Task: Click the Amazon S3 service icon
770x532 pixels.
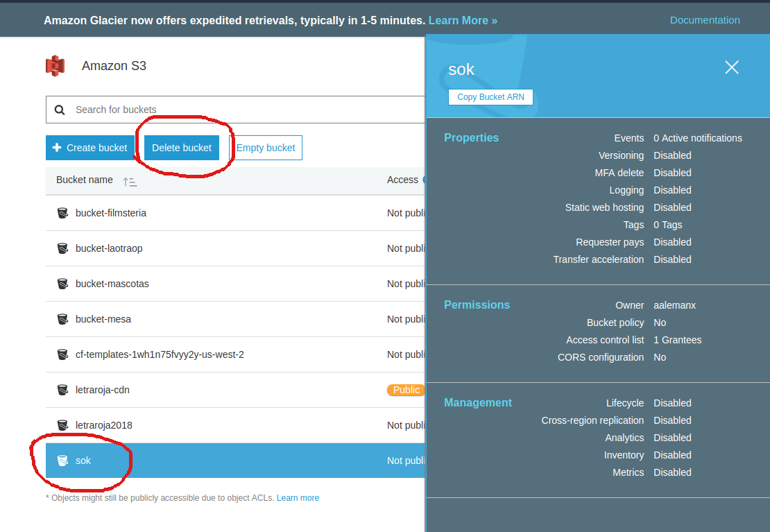Action: [x=55, y=66]
